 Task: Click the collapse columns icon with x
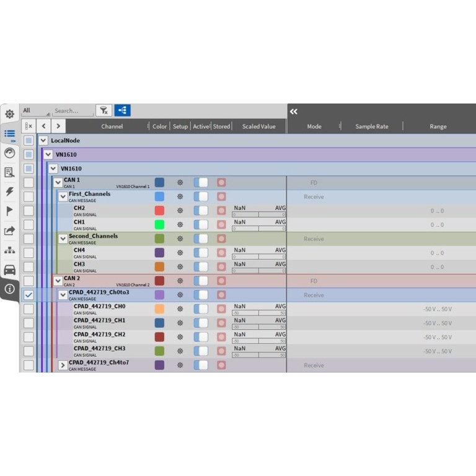pyautogui.click(x=29, y=126)
